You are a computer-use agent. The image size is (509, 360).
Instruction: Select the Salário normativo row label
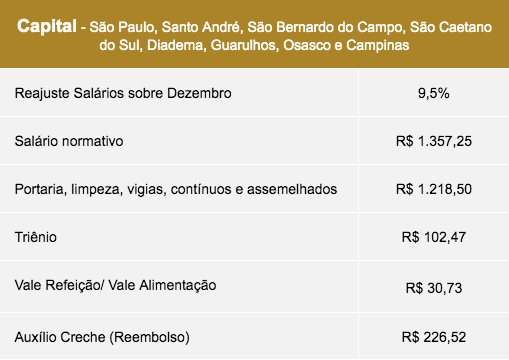[69, 141]
